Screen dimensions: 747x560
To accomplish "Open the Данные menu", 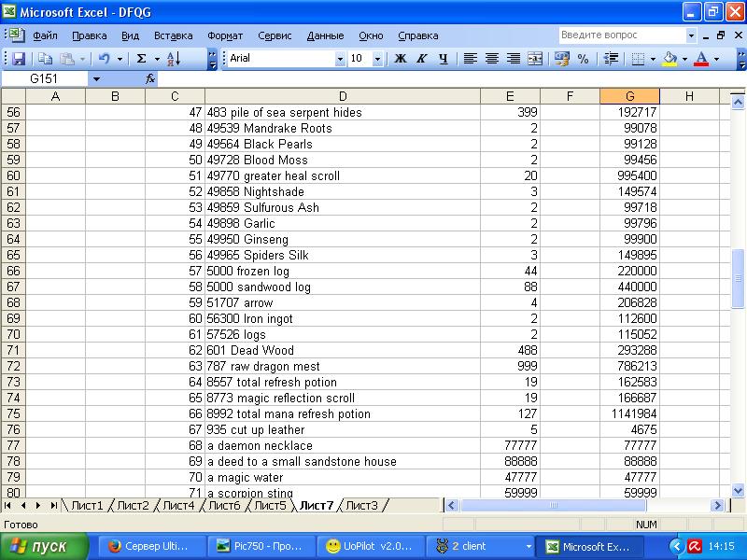I will tap(325, 35).
